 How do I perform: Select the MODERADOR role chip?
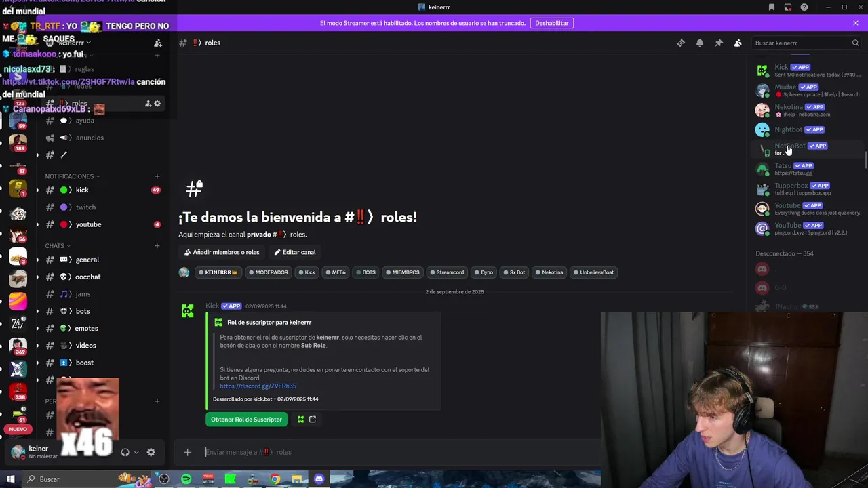268,272
